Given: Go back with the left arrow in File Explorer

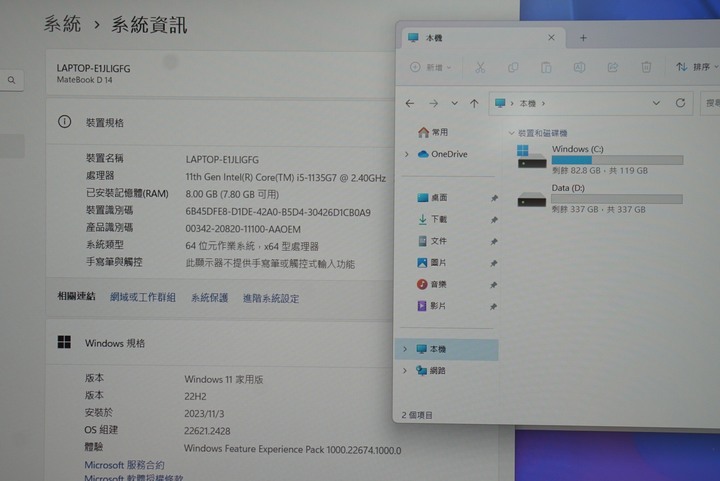Looking at the screenshot, I should point(410,104).
